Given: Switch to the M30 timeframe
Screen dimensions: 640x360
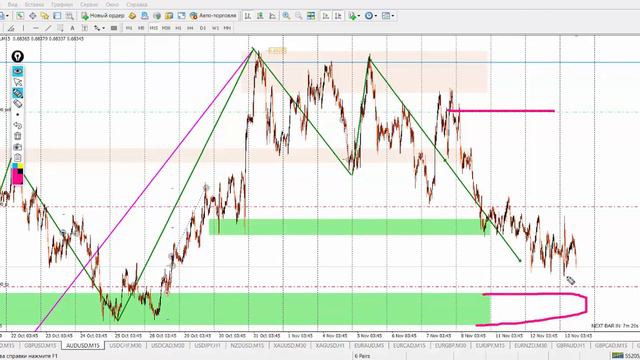Looking at the screenshot, I should point(166,28).
